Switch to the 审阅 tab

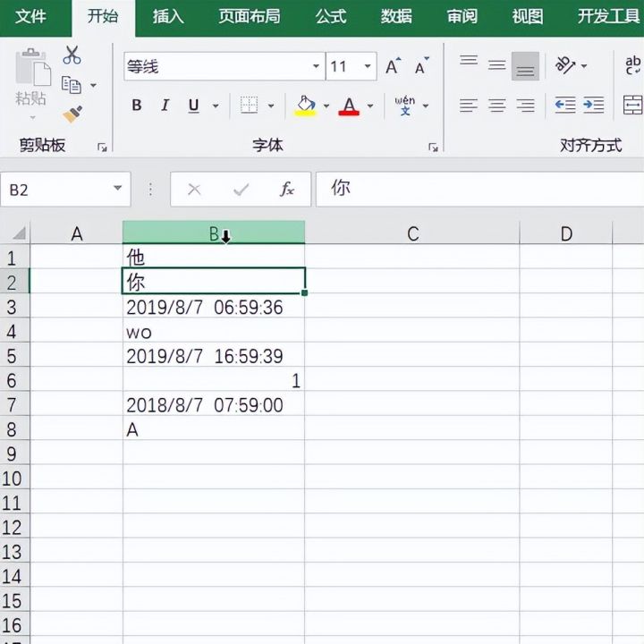point(462,16)
